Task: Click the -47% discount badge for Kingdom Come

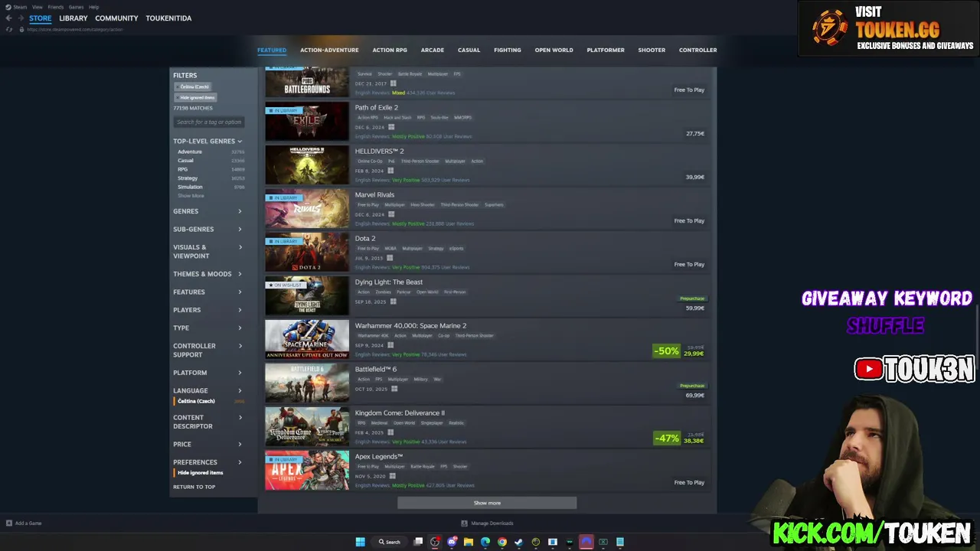Action: pyautogui.click(x=666, y=438)
